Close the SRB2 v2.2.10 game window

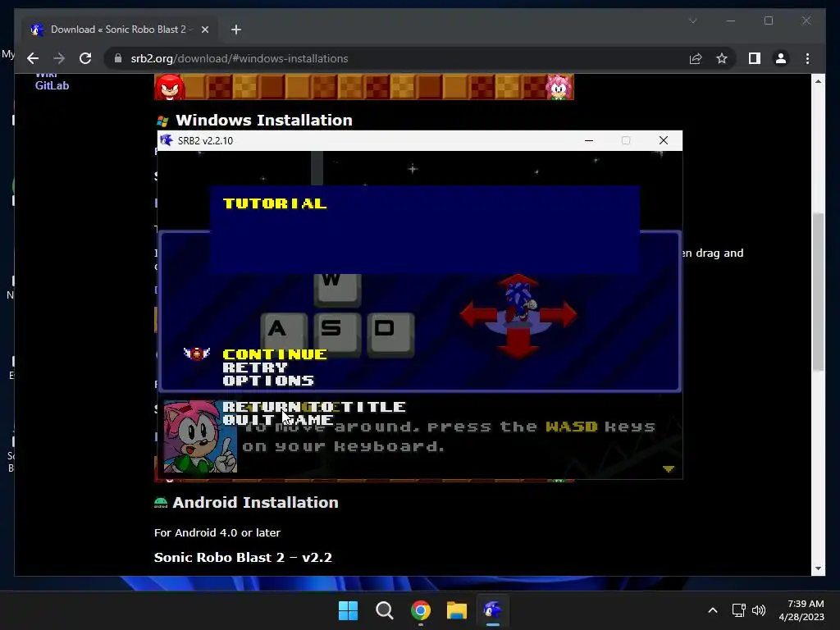click(x=663, y=140)
